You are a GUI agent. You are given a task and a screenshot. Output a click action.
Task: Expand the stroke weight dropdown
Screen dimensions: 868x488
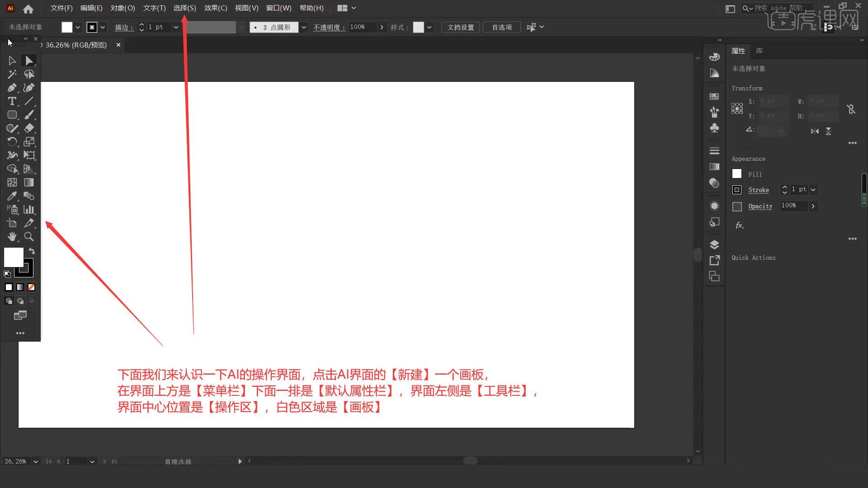[x=176, y=28]
